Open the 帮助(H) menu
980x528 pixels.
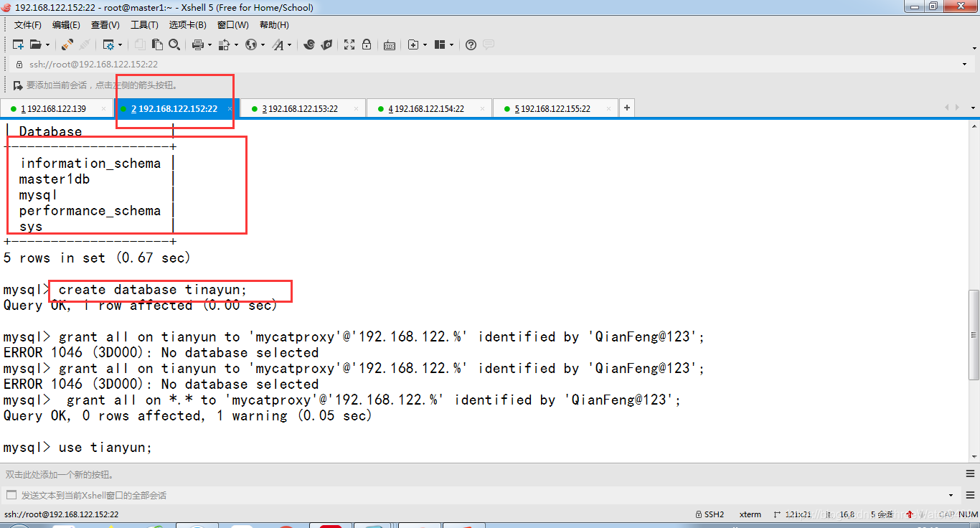point(274,25)
